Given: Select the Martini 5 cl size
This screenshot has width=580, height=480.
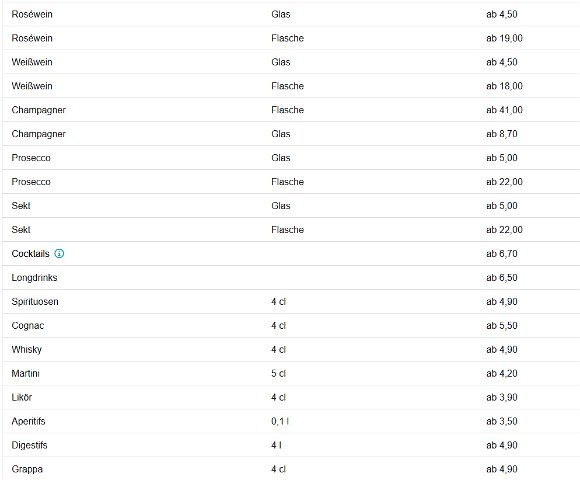Looking at the screenshot, I should [279, 373].
